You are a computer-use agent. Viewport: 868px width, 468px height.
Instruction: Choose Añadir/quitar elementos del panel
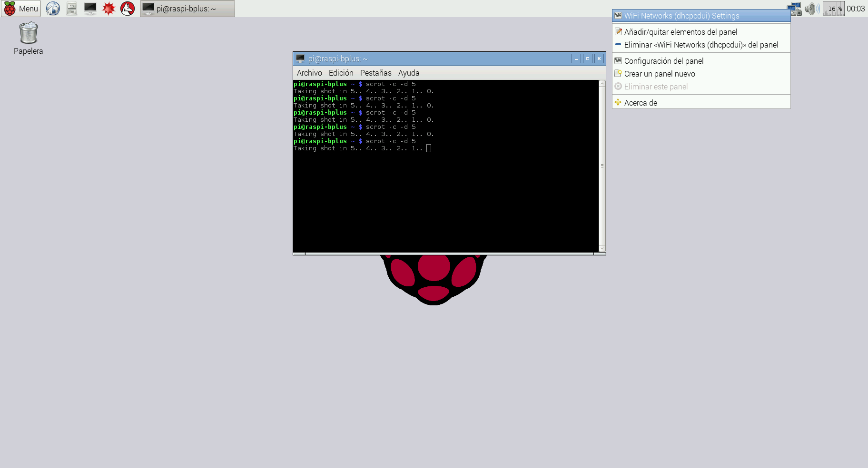(x=681, y=32)
